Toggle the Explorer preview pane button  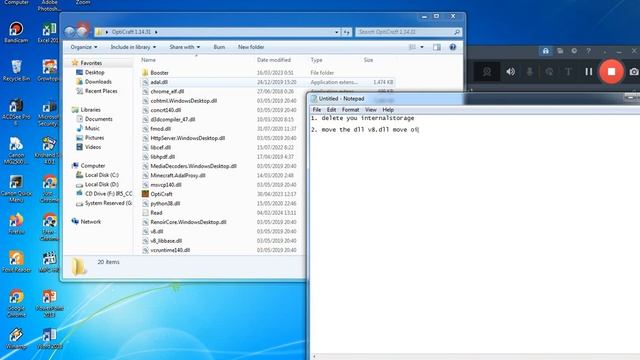[437, 47]
